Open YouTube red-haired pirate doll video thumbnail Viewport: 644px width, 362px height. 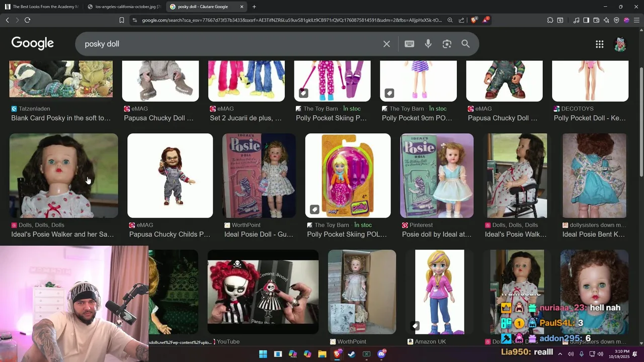click(x=263, y=292)
